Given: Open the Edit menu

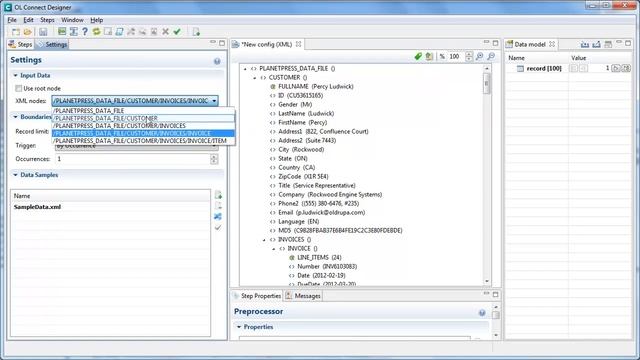Looking at the screenshot, I should click(x=28, y=20).
